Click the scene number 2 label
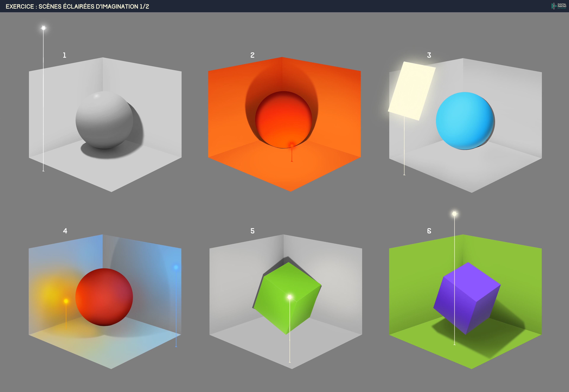This screenshot has width=569, height=392. click(252, 55)
